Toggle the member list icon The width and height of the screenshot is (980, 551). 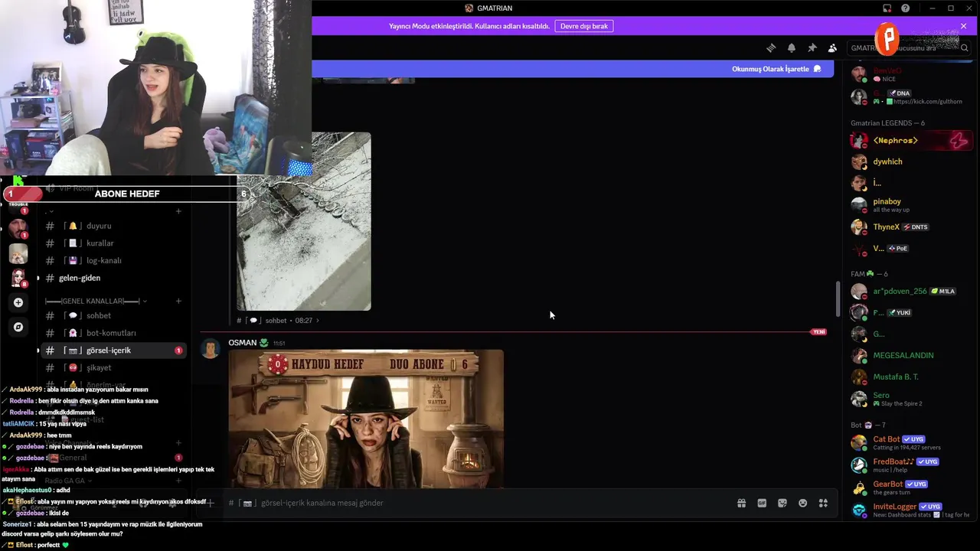832,47
